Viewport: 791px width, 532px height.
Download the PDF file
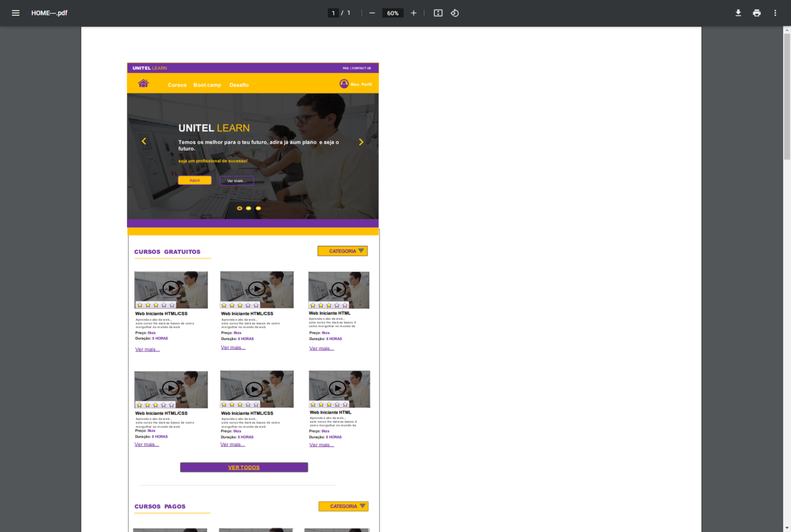[738, 13]
